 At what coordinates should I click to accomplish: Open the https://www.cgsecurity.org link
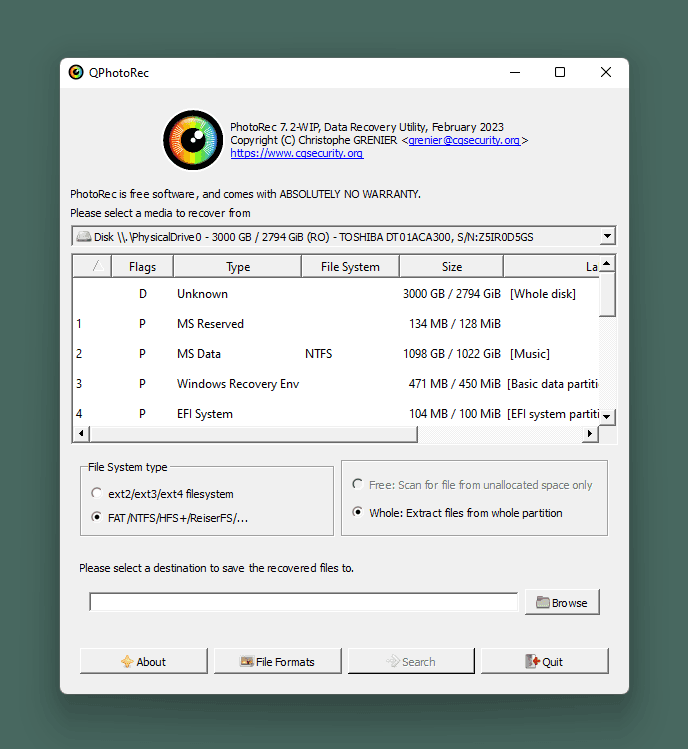click(x=297, y=153)
